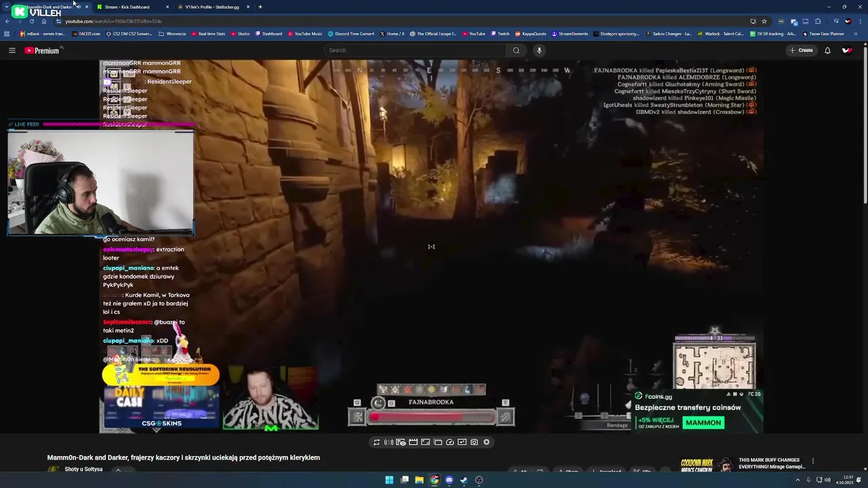868x488 pixels.
Task: Open a new browser tab
Action: coord(260,7)
